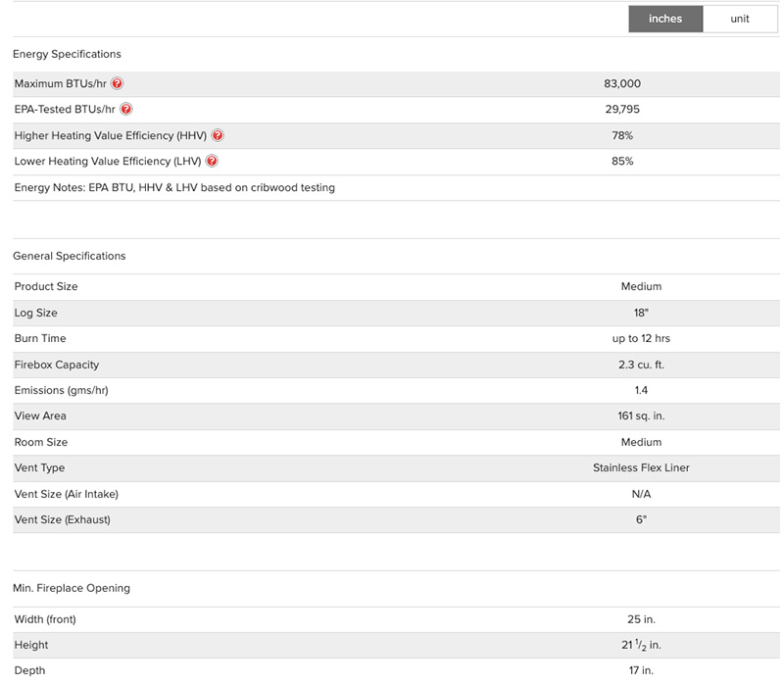Click the General Specifications section heading
The width and height of the screenshot is (784, 684).
(70, 256)
